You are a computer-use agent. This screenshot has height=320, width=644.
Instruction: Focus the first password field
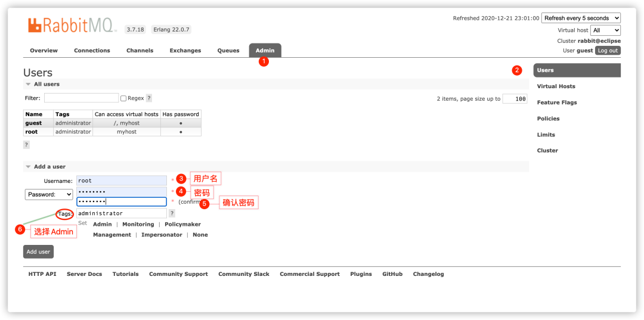tap(122, 192)
